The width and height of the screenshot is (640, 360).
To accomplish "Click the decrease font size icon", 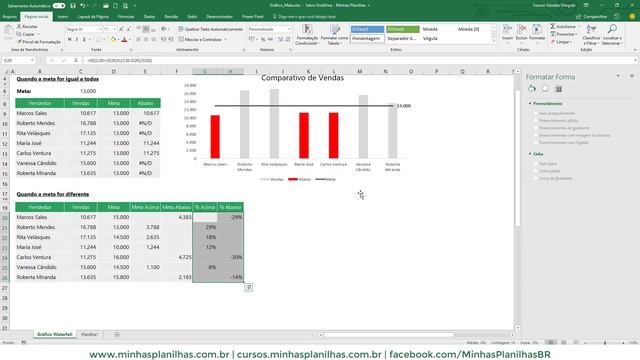I will coord(129,29).
